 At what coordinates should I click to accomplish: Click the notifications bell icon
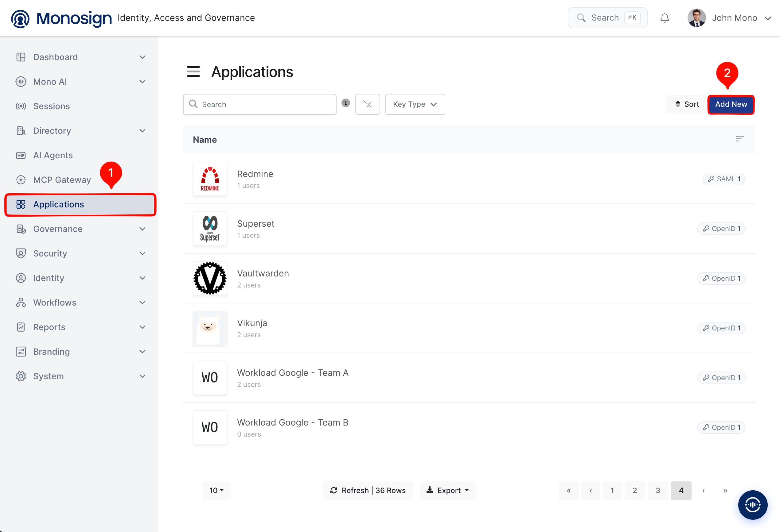point(665,18)
